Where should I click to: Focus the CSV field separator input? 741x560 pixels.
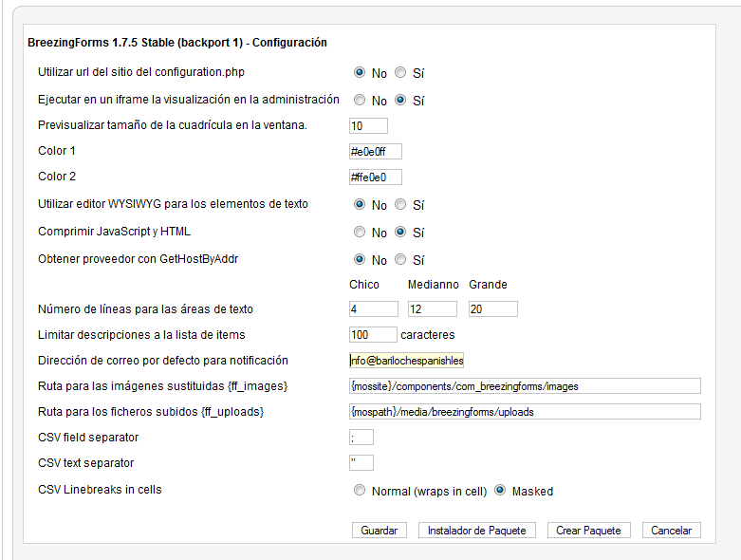click(361, 438)
